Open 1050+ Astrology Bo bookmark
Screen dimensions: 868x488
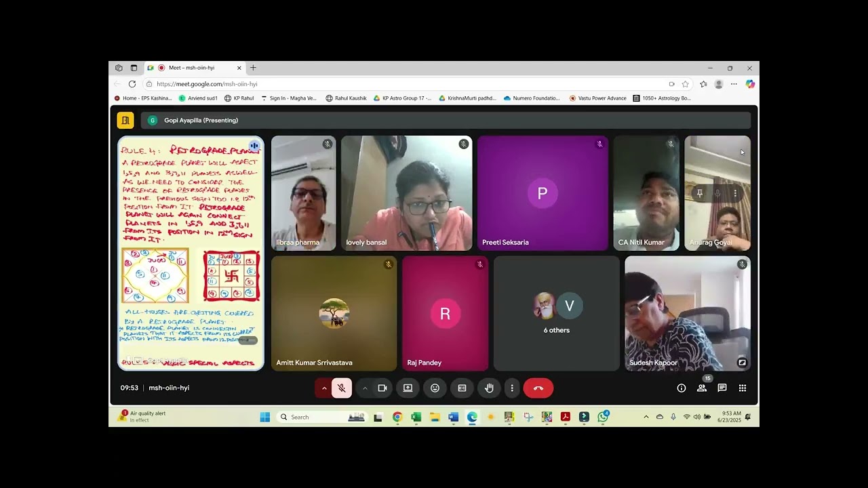pos(662,98)
